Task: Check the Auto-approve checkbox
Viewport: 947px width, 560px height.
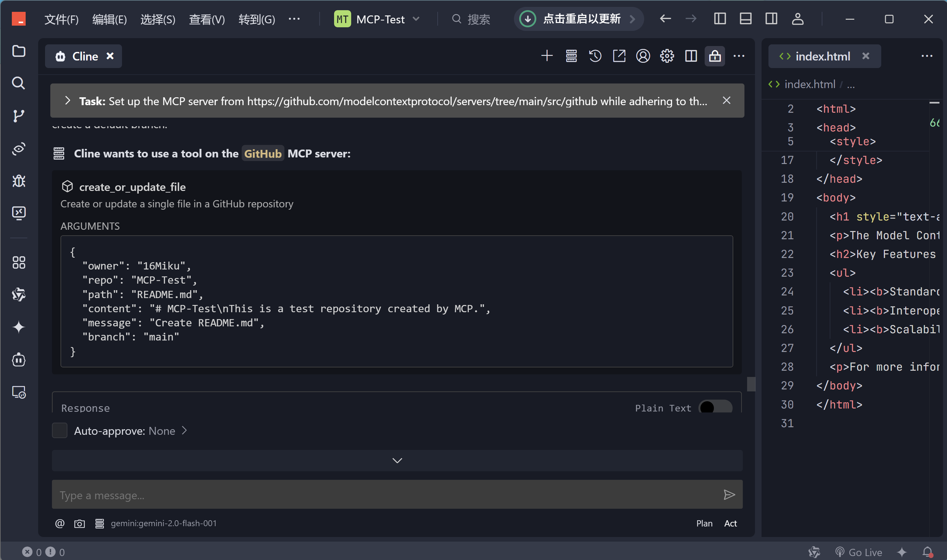Action: coord(60,431)
